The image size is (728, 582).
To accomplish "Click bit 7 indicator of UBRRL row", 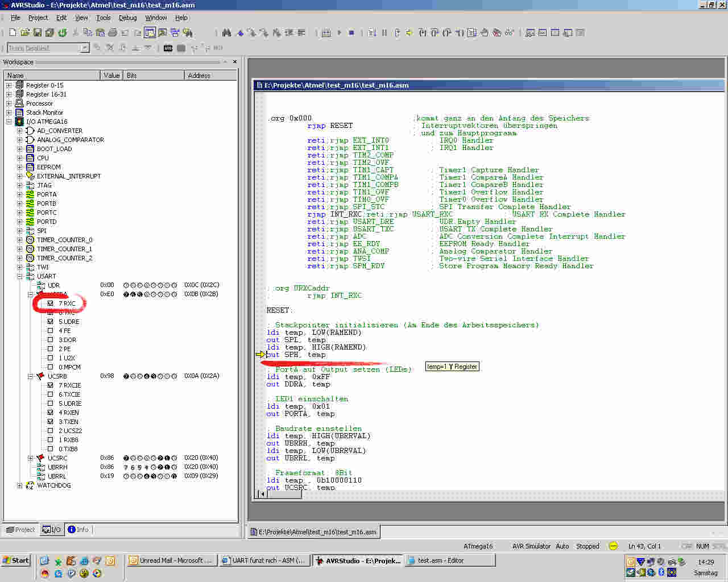I will point(126,476).
